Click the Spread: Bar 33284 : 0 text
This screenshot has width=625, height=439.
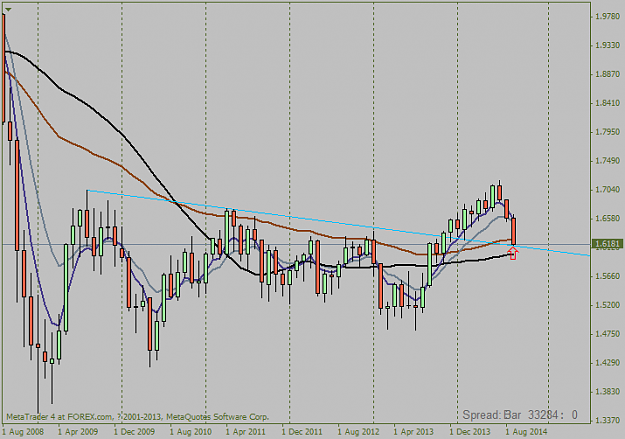[x=520, y=415]
